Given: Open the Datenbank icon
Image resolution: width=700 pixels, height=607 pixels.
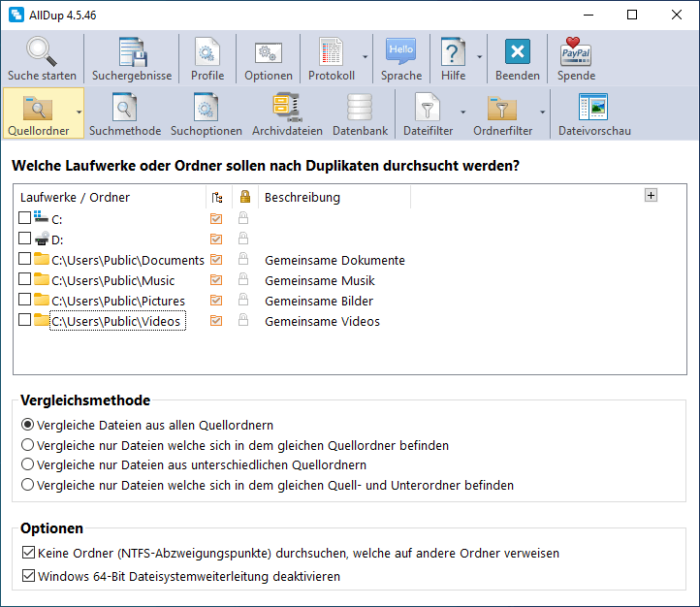Looking at the screenshot, I should (360, 107).
